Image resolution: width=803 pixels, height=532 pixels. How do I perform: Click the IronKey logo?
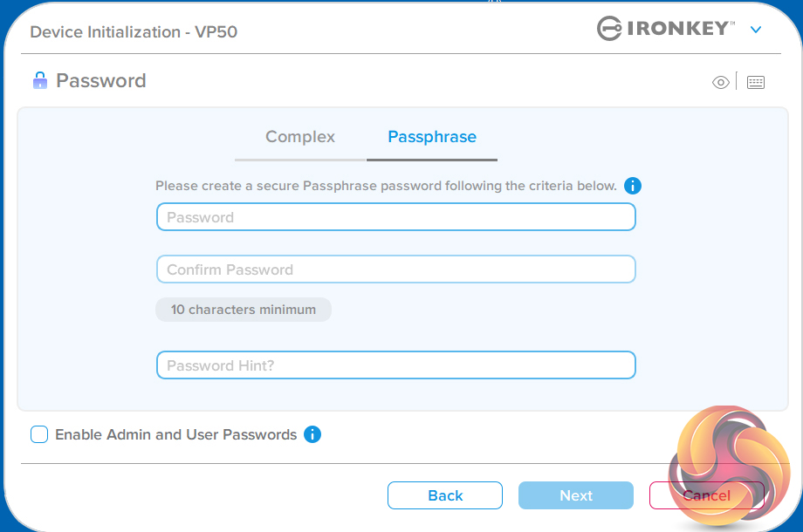pyautogui.click(x=665, y=29)
